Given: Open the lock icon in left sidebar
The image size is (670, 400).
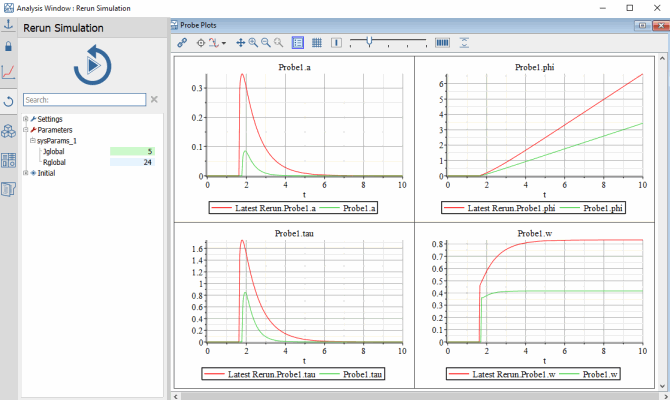Looking at the screenshot, I should point(9,45).
